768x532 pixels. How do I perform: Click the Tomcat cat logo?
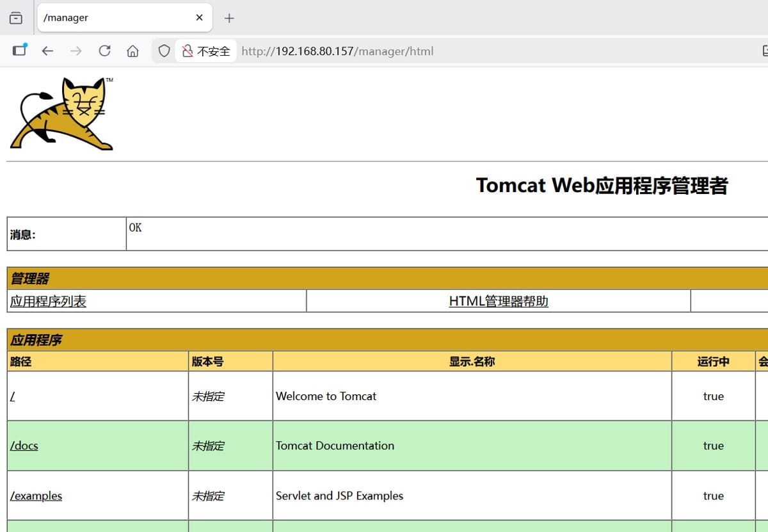tap(61, 114)
